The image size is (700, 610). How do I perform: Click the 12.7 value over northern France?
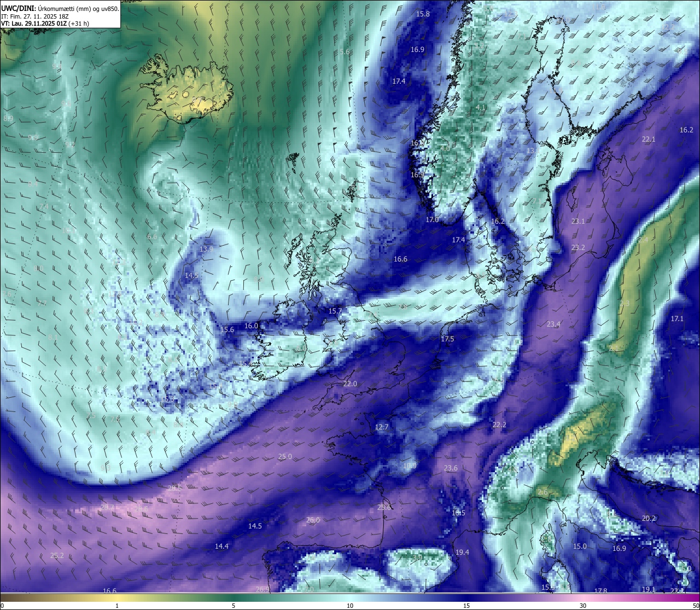pos(382,427)
